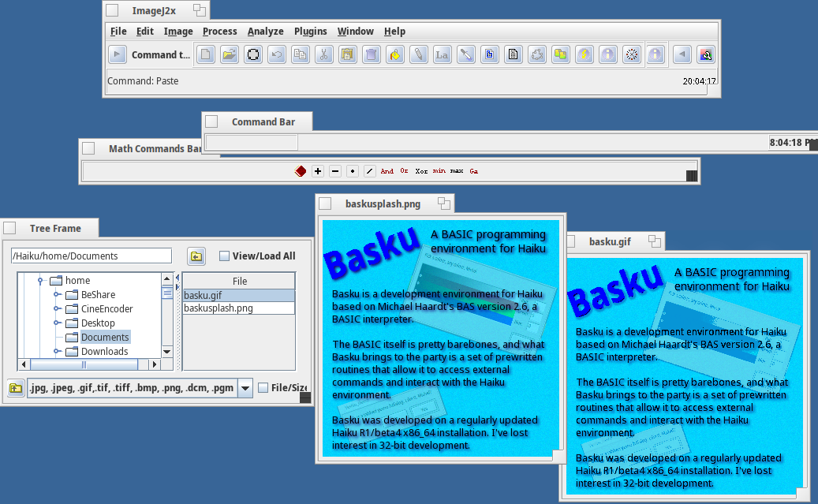
Task: Click the /Haiku/home/Documents path field
Action: coord(92,256)
